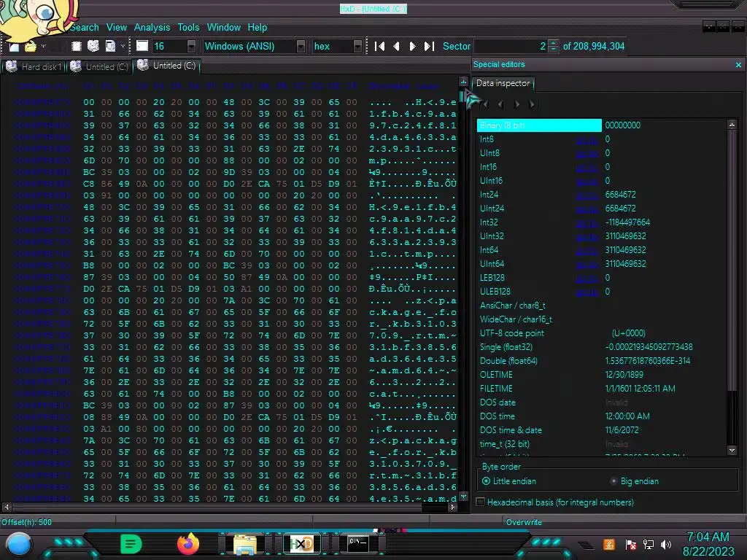Click the Open disk toolbar icon
The width and height of the screenshot is (747, 560).
(x=93, y=46)
